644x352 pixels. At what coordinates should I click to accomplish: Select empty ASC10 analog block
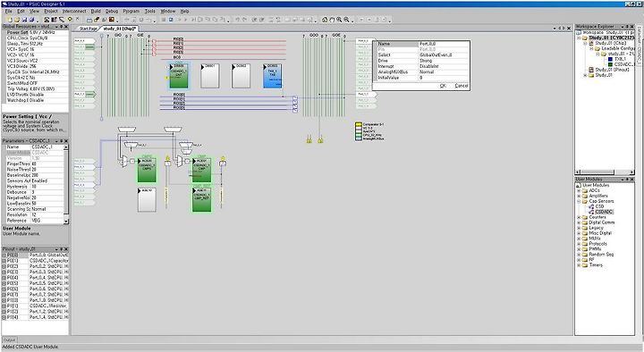tap(147, 200)
